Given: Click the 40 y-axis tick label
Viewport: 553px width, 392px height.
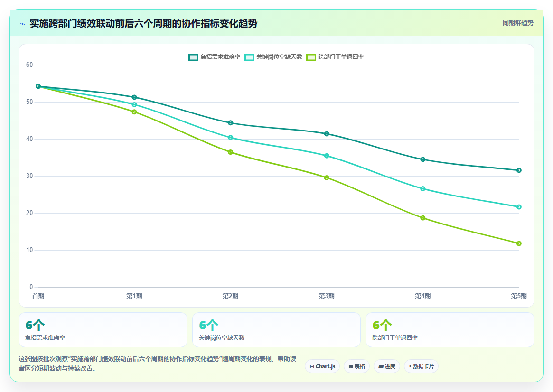Looking at the screenshot, I should (29, 139).
